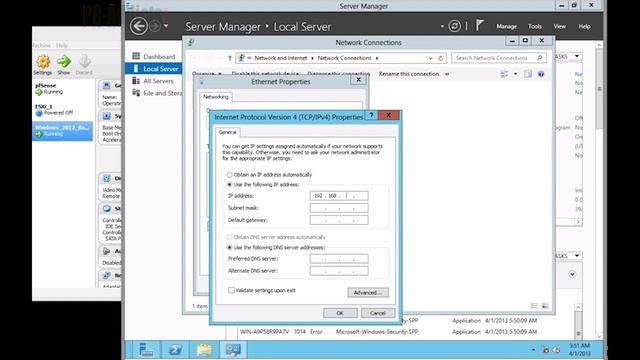Click the IPv4 Properties help question mark
640x360 pixels.
point(371,115)
